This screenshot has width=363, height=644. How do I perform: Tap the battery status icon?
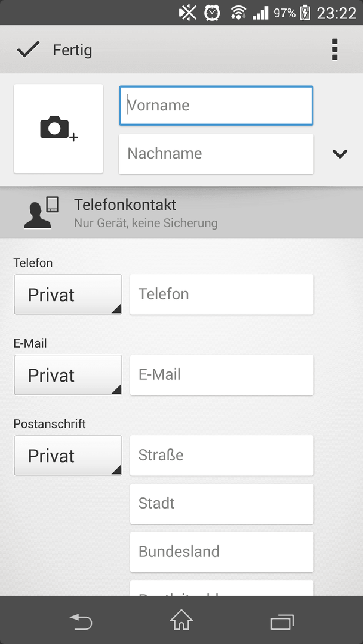click(304, 13)
